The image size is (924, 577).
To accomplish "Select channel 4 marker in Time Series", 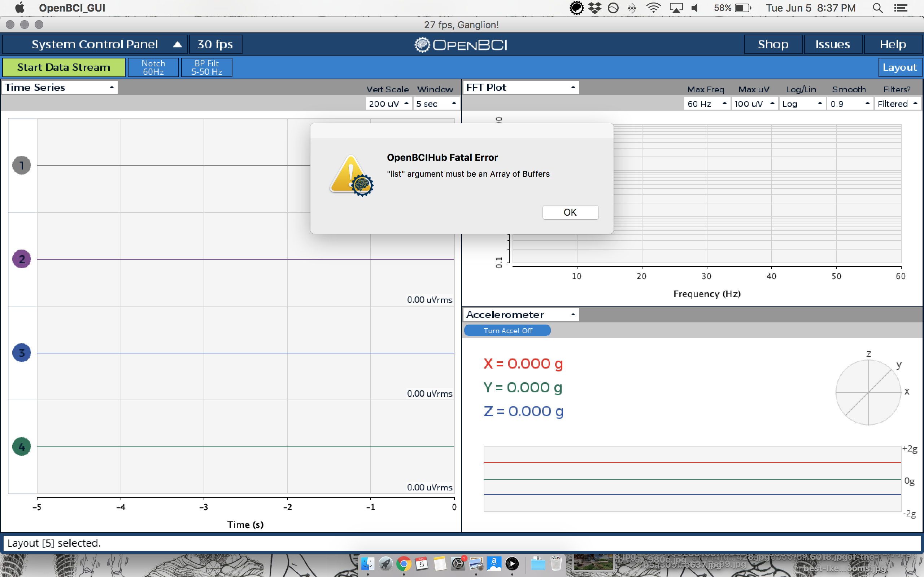I will pos(21,446).
